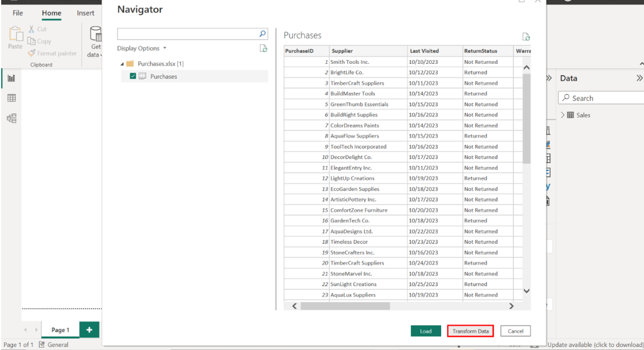Screen dimensions: 644x350
Task: Refresh the Navigator source list icon
Action: tap(264, 48)
